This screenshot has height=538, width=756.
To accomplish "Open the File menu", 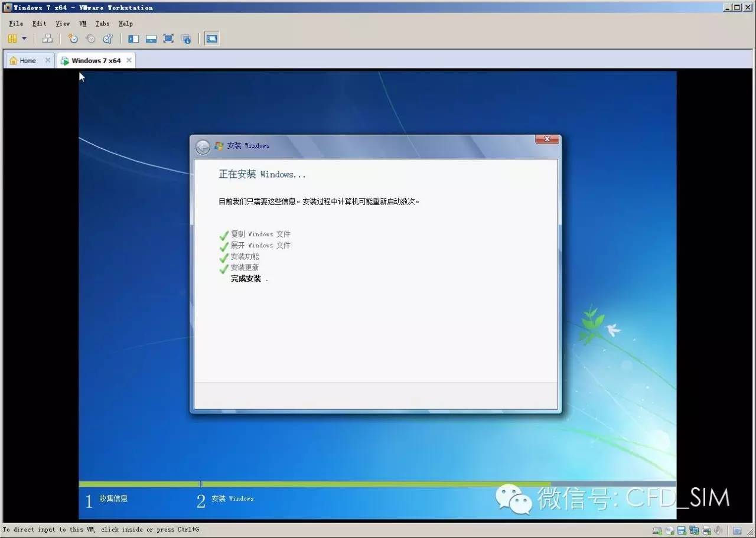I will point(16,24).
